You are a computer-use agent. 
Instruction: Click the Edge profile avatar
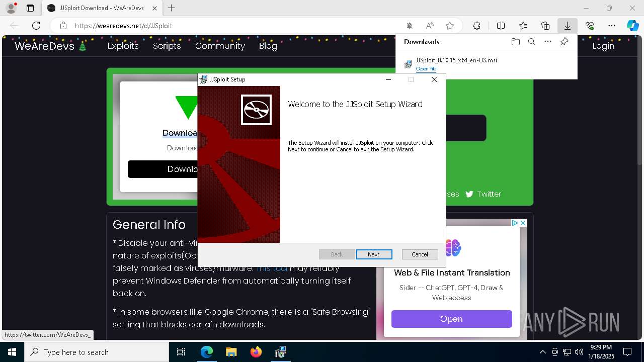tap(11, 8)
